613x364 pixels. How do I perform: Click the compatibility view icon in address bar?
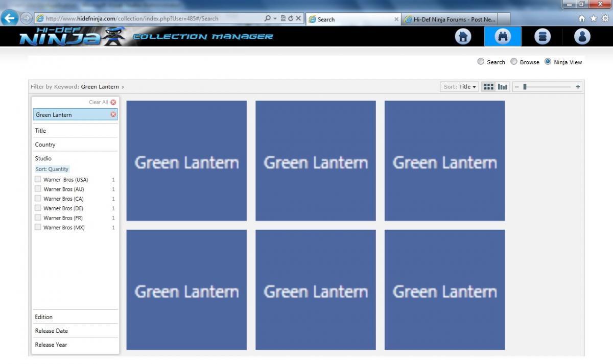283,18
